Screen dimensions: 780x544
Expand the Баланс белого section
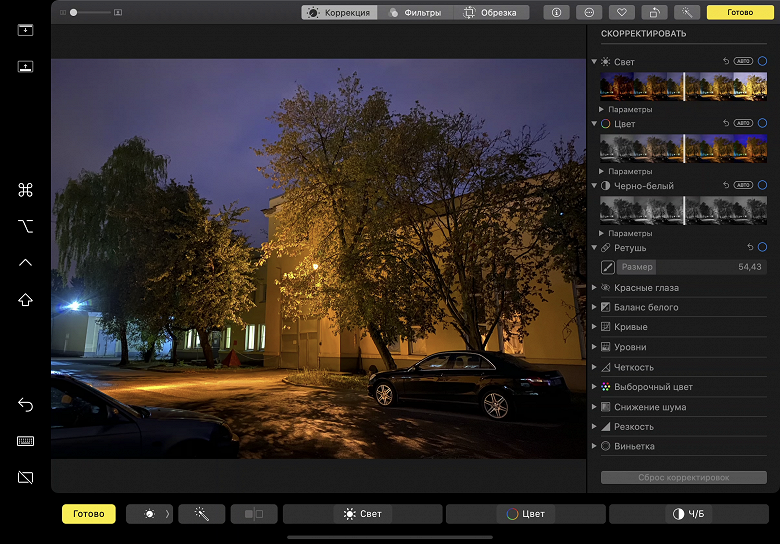[x=594, y=307]
